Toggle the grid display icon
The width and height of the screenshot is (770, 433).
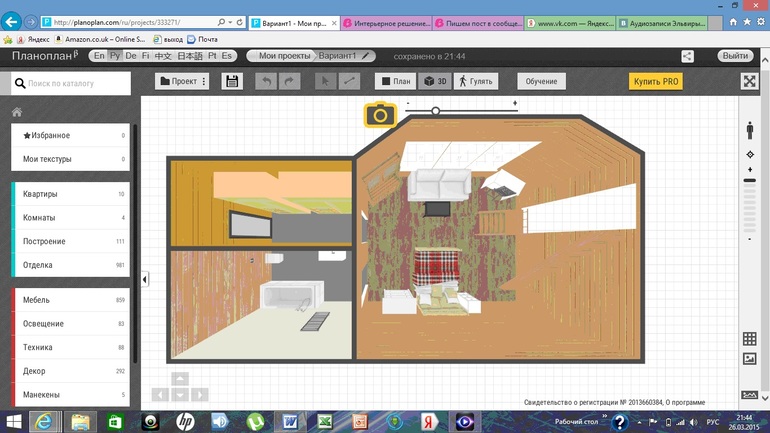pos(749,339)
